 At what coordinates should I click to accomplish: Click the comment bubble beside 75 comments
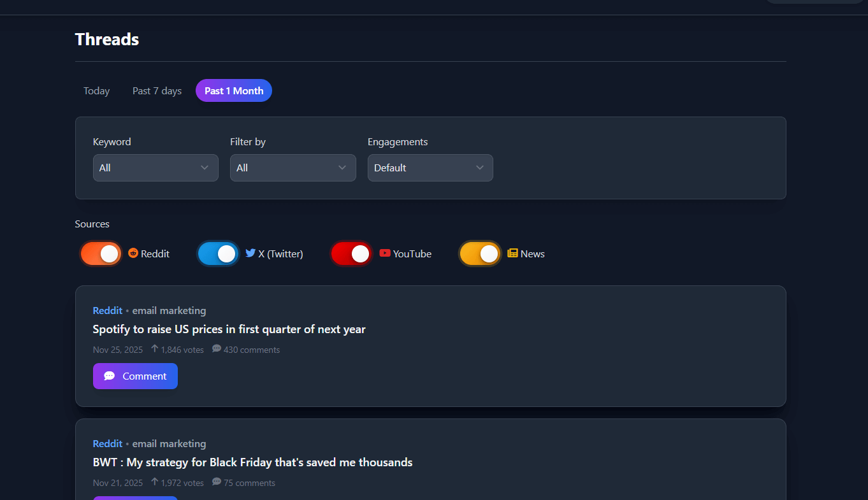217,482
